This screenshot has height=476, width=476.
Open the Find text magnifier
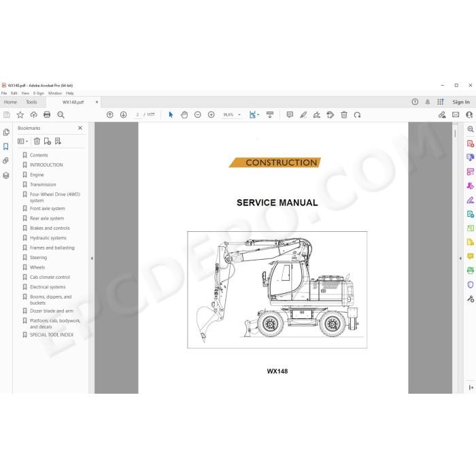(x=61, y=115)
